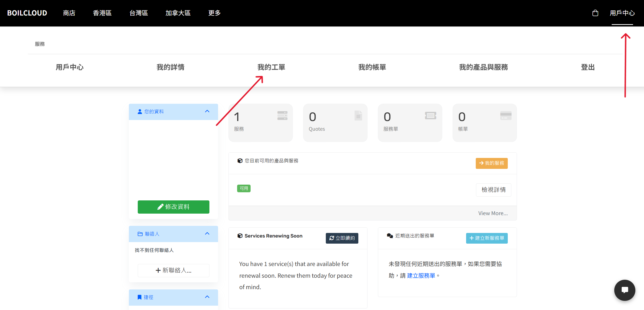Open the 用戶中心 menu in the top bar
The width and height of the screenshot is (644, 310).
tap(622, 13)
